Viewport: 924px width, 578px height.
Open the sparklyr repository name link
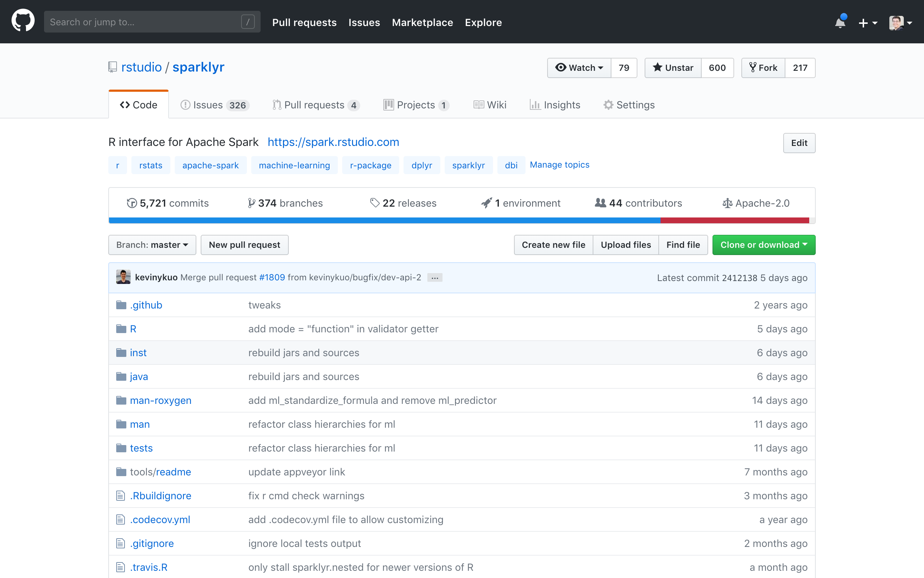[x=198, y=67]
